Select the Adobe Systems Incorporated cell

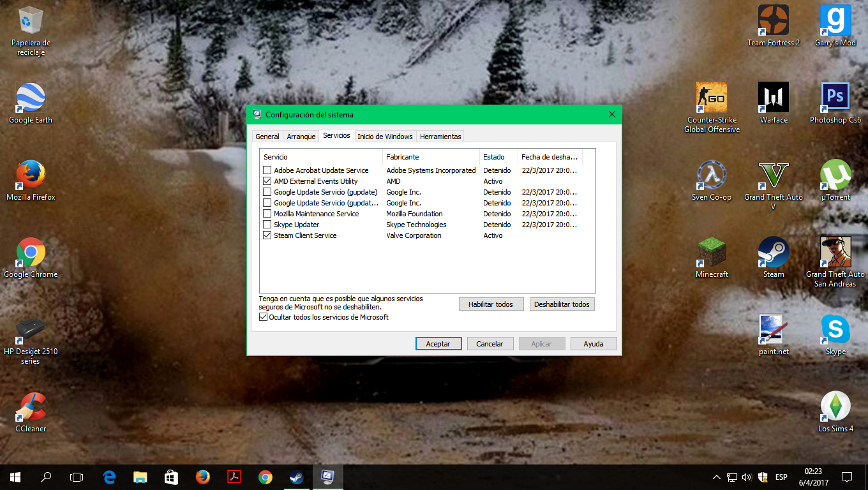(x=431, y=170)
